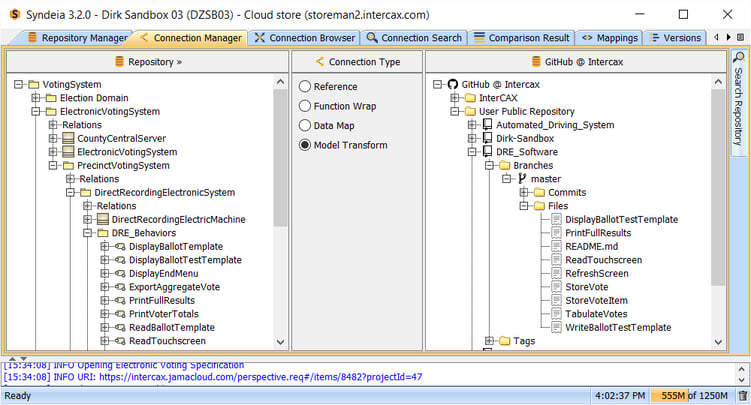The width and height of the screenshot is (751, 405).
Task: Open the Connection Browser tab
Action: coord(305,38)
